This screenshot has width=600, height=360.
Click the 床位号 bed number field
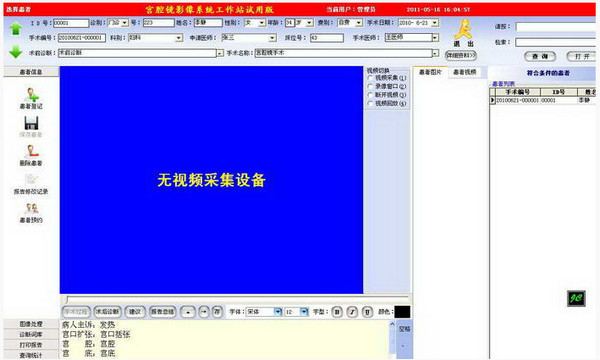327,38
